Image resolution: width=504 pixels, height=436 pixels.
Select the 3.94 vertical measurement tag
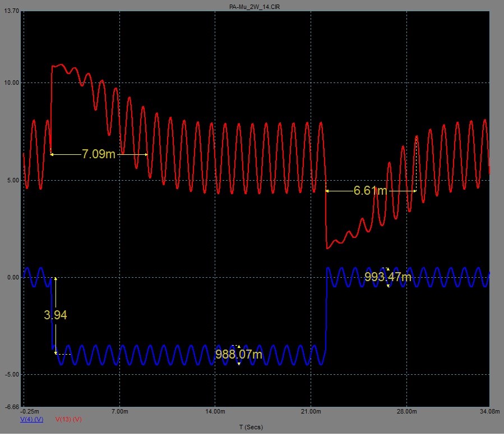coord(56,315)
